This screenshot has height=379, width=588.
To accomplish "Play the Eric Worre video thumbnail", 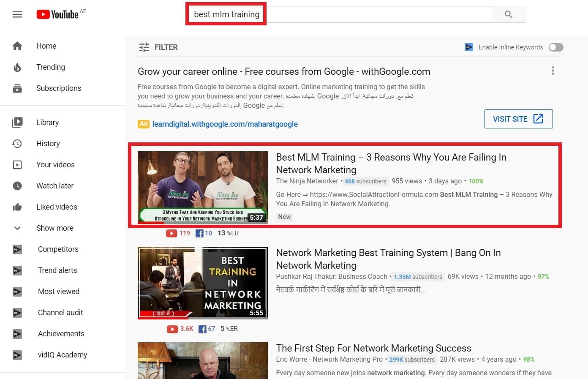I will (203, 360).
